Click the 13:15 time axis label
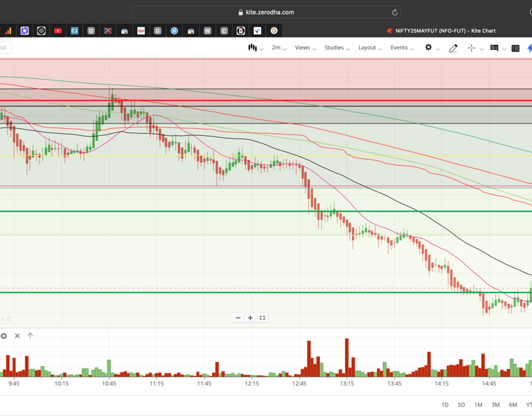The width and height of the screenshot is (532, 416). (347, 383)
